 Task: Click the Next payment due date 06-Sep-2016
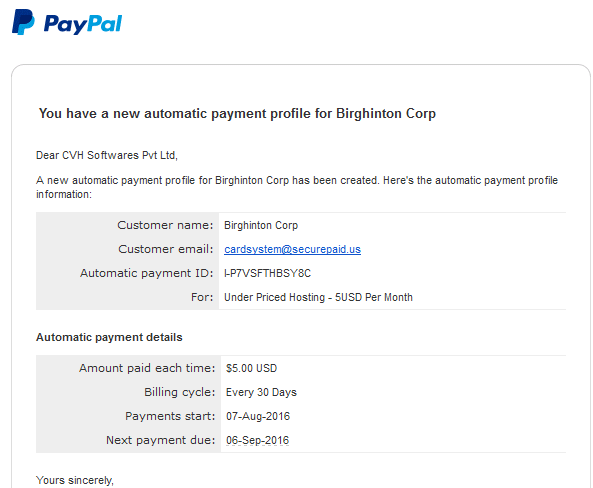tap(257, 440)
